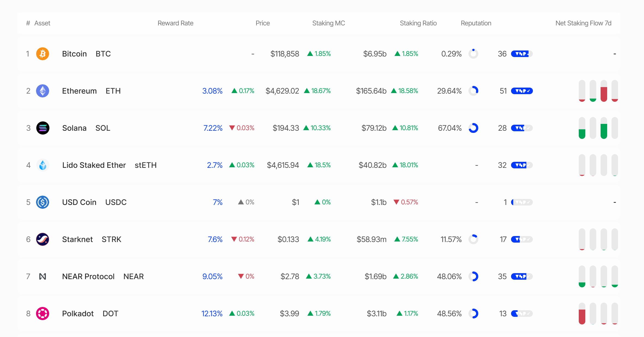Sort by Price column header
Viewport: 644px width, 337px height.
click(263, 23)
